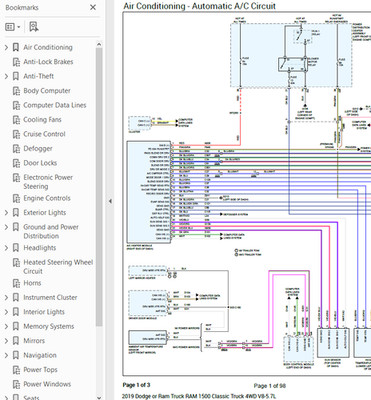
Task: Expand the Mirrors bookmark
Action: pyautogui.click(x=6, y=341)
